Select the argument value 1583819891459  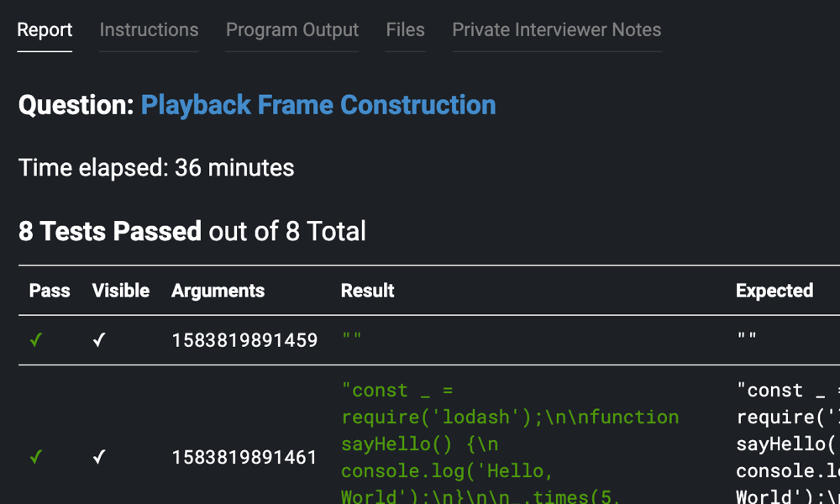pos(244,340)
